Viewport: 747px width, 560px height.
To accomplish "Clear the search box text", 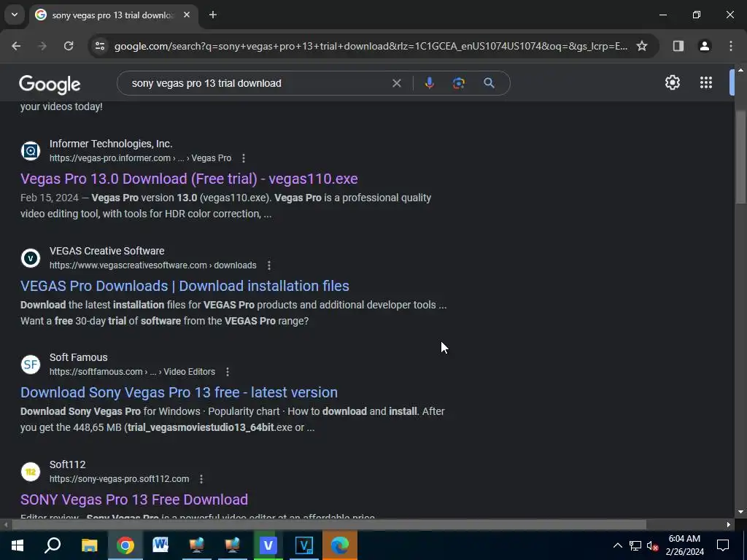I will [396, 83].
